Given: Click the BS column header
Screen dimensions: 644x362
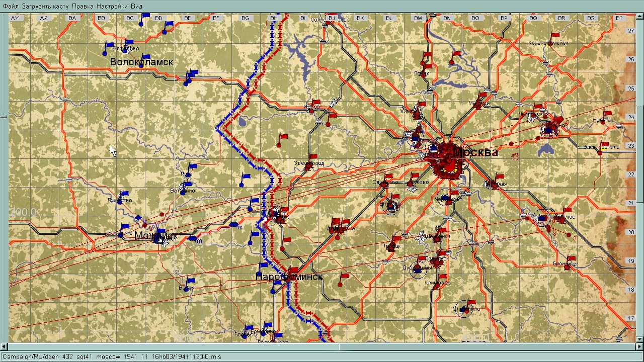Looking at the screenshot, I should click(591, 18).
